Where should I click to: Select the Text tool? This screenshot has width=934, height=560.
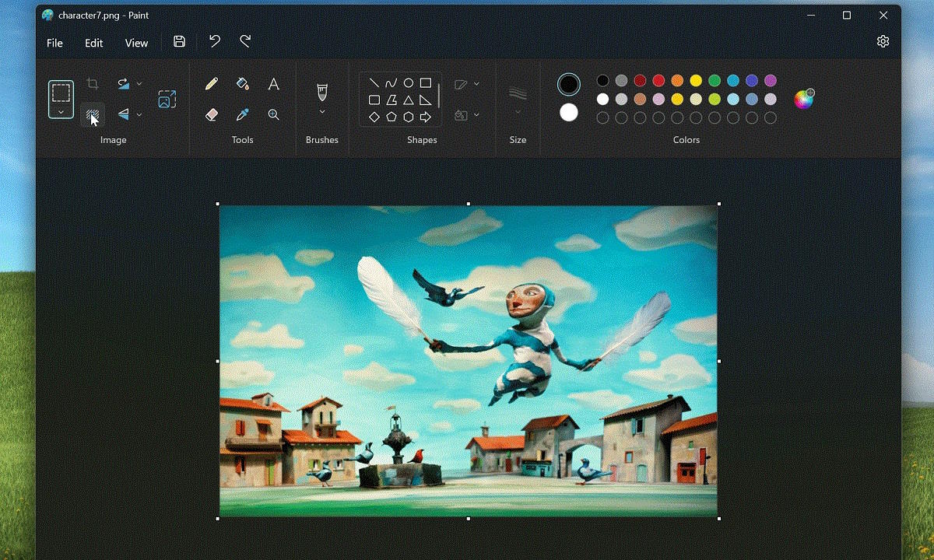(273, 83)
